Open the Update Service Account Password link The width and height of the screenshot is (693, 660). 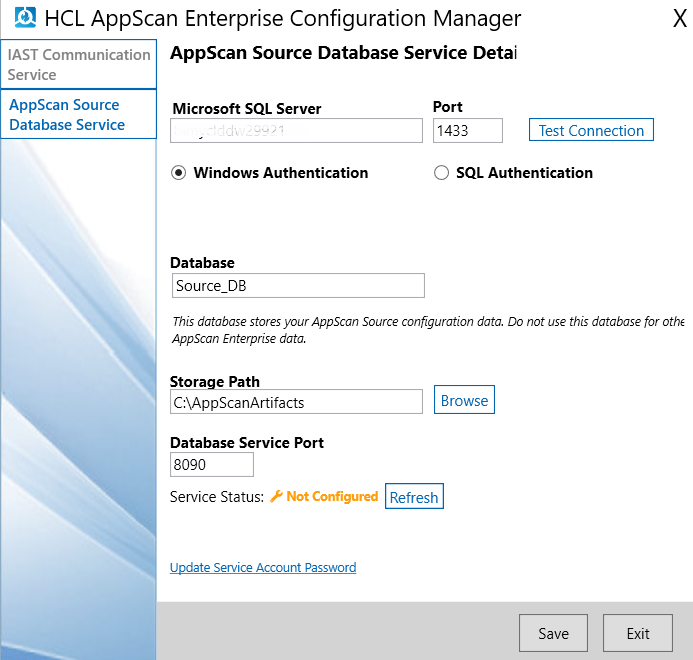click(x=263, y=567)
